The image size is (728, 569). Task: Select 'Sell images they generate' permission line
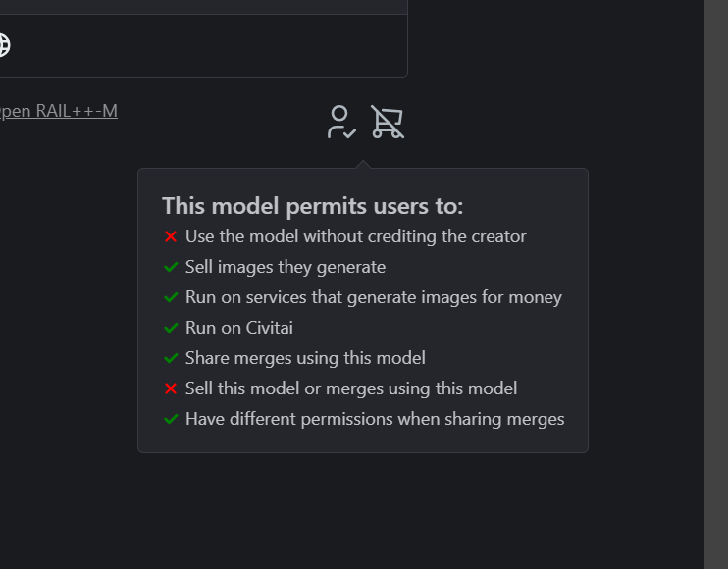coord(286,267)
